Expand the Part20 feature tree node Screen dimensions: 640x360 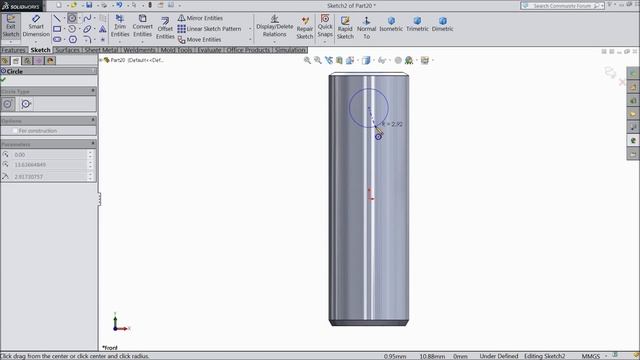(101, 60)
